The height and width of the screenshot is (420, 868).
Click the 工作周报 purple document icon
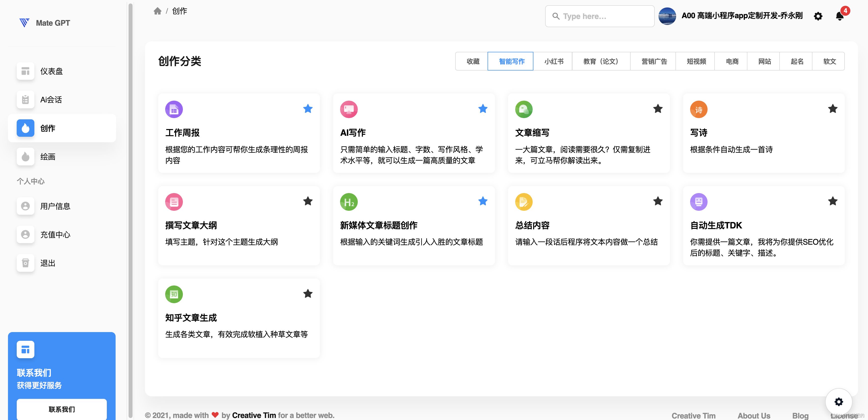(174, 109)
